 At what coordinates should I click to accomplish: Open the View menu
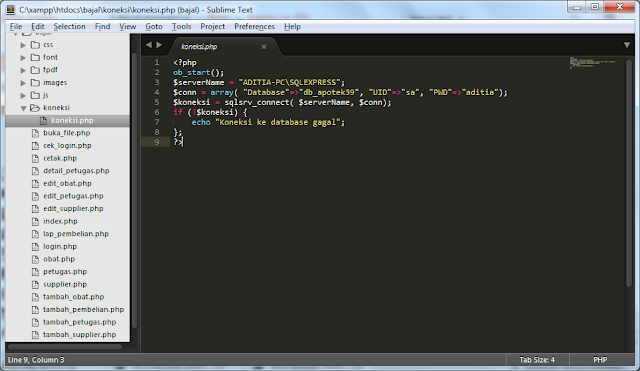point(128,27)
